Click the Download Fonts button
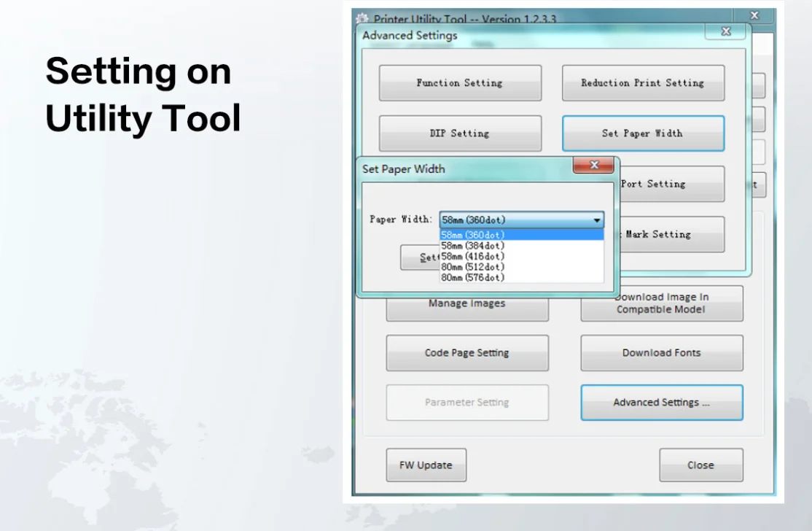This screenshot has height=531, width=812. click(x=661, y=353)
